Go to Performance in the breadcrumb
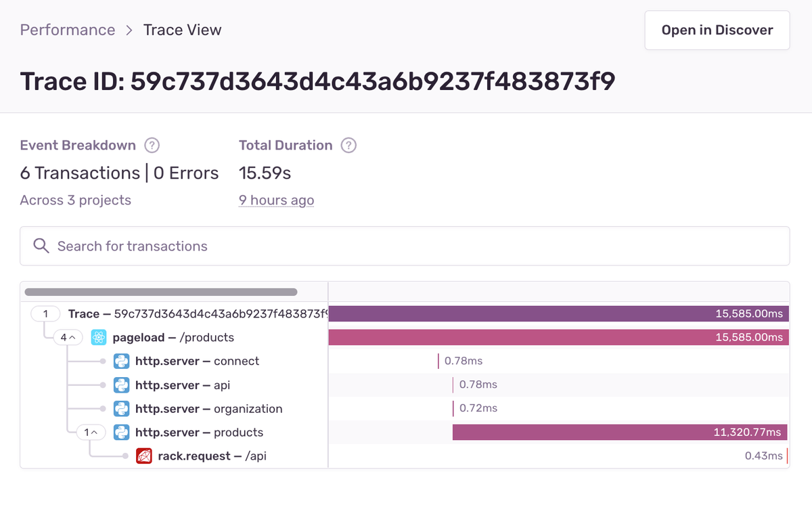 pos(68,30)
